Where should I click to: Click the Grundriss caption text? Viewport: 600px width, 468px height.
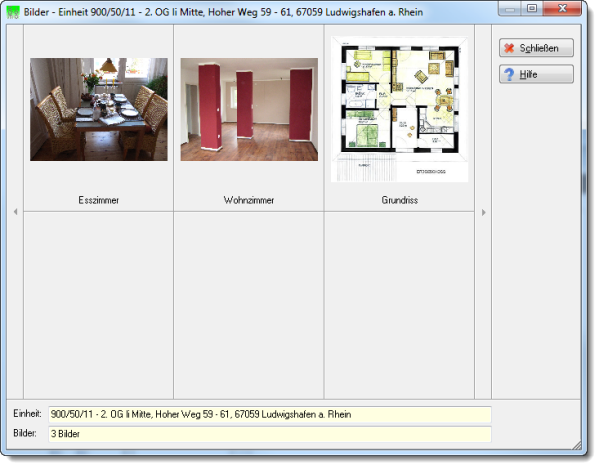399,200
